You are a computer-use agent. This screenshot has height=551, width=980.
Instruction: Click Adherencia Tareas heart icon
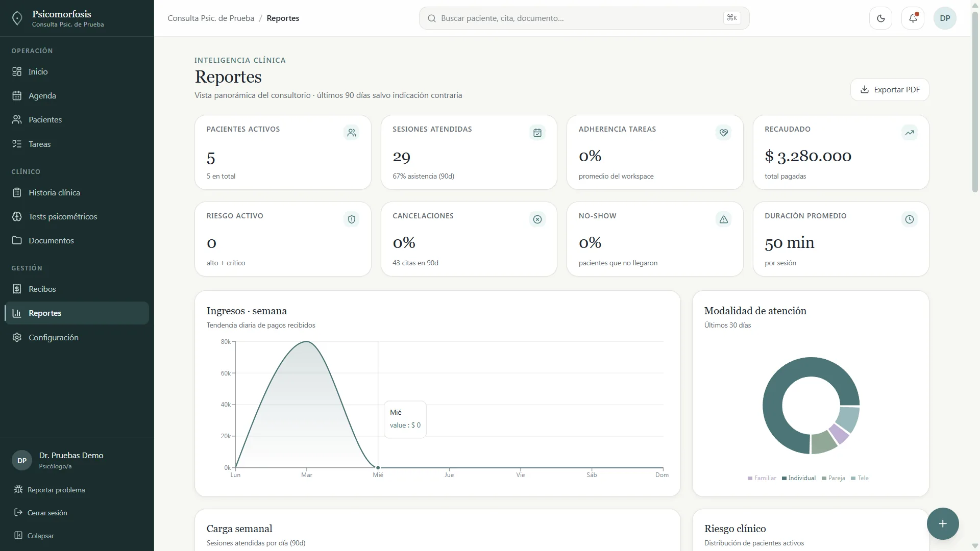(723, 133)
